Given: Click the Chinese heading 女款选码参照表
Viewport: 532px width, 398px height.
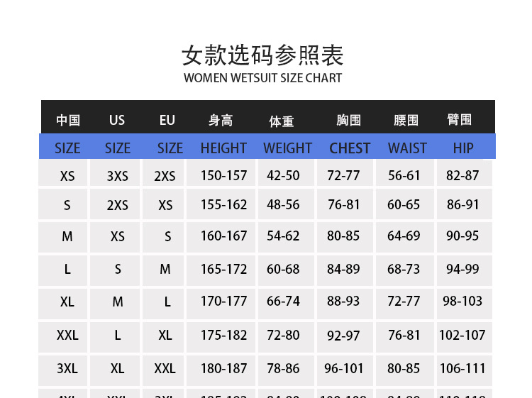Looking at the screenshot, I should pyautogui.click(x=262, y=55).
